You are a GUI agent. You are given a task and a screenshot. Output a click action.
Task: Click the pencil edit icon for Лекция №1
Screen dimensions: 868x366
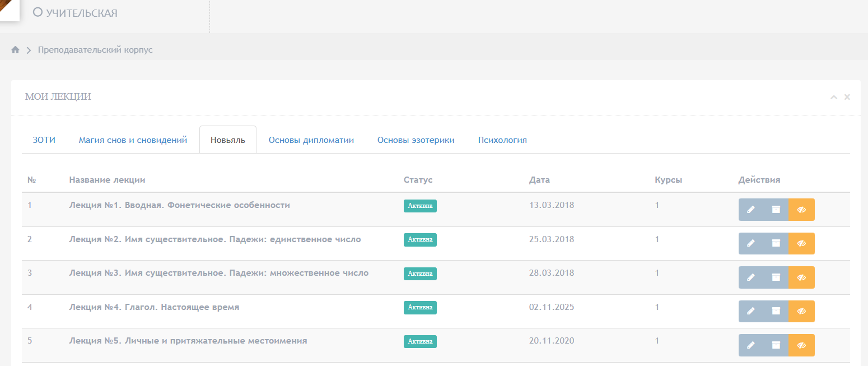[x=751, y=210]
